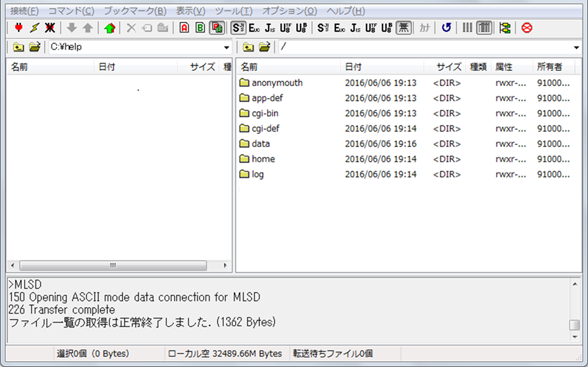The image size is (588, 367).
Task: Switch to list view mode
Action: pyautogui.click(x=467, y=28)
